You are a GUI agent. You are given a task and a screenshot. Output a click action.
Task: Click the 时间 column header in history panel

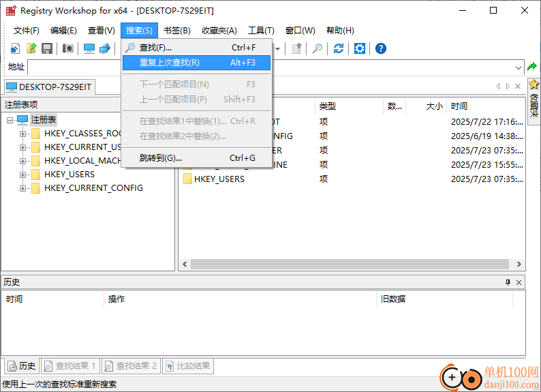[x=52, y=299]
